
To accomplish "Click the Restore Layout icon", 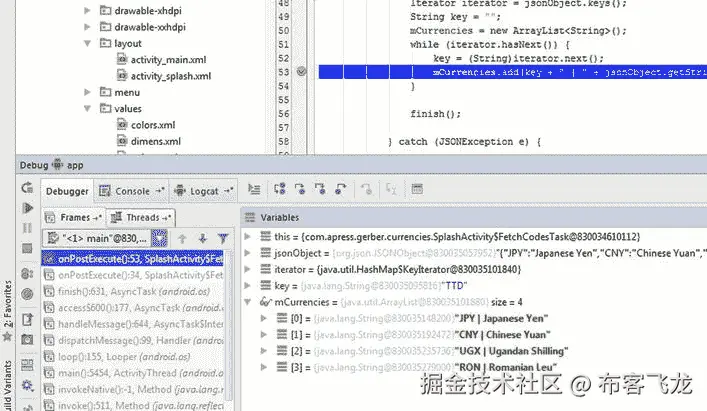I will pyautogui.click(x=28, y=365).
